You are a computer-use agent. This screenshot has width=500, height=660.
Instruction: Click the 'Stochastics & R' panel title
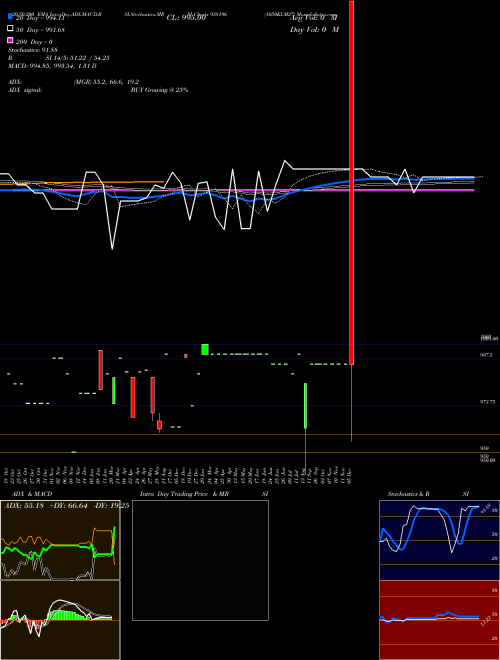(408, 494)
